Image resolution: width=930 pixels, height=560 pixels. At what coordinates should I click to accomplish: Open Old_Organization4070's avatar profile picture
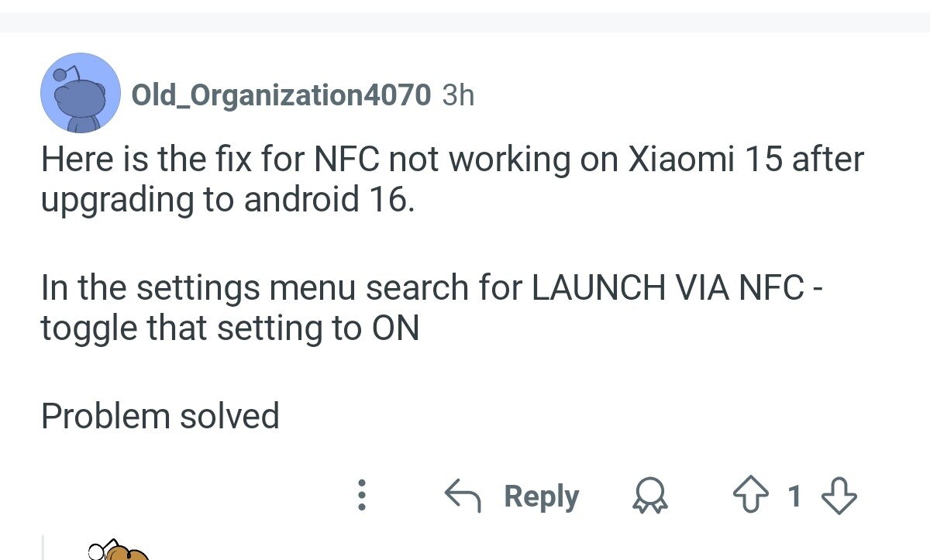coord(80,93)
